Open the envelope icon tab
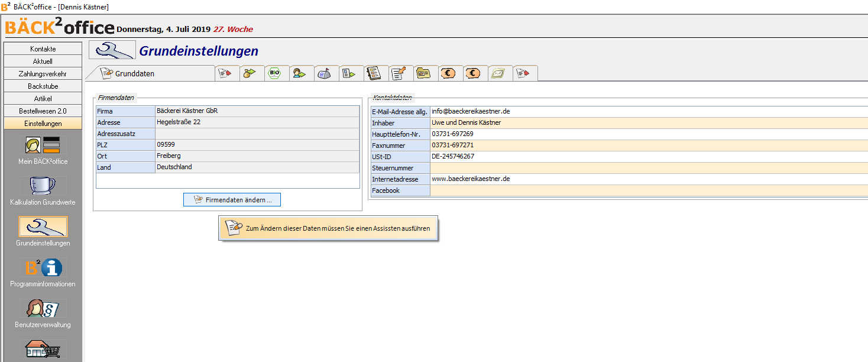Image resolution: width=868 pixels, height=362 pixels. pyautogui.click(x=498, y=73)
